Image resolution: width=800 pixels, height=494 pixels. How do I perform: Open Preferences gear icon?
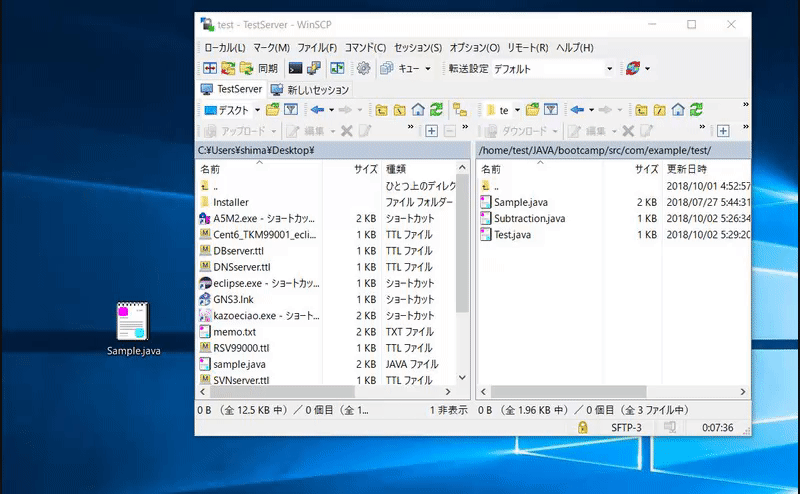point(363,68)
